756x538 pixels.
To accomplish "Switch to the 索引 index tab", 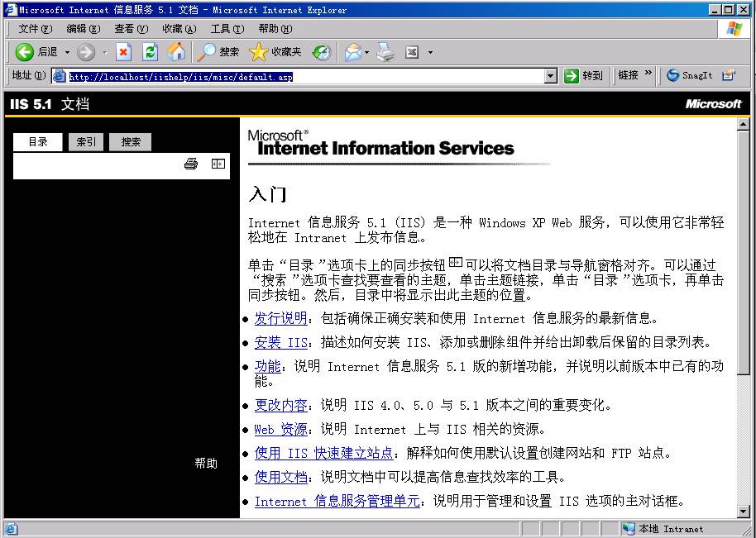I will pyautogui.click(x=86, y=142).
